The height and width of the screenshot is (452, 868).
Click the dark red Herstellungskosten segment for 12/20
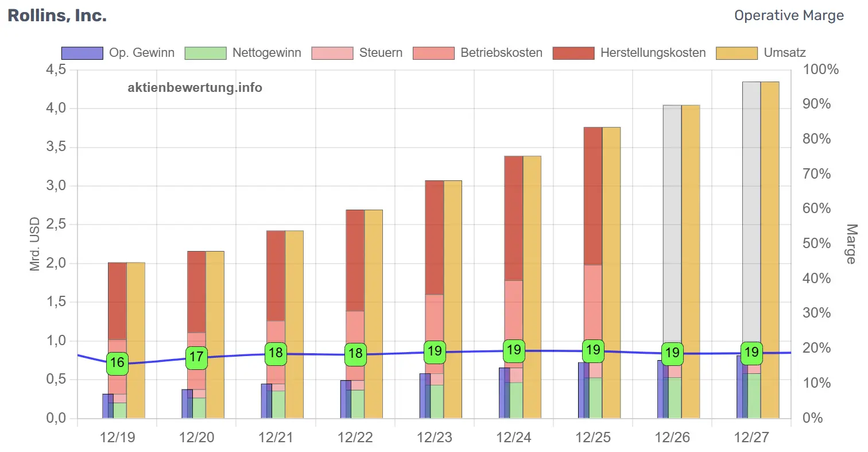tap(196, 292)
